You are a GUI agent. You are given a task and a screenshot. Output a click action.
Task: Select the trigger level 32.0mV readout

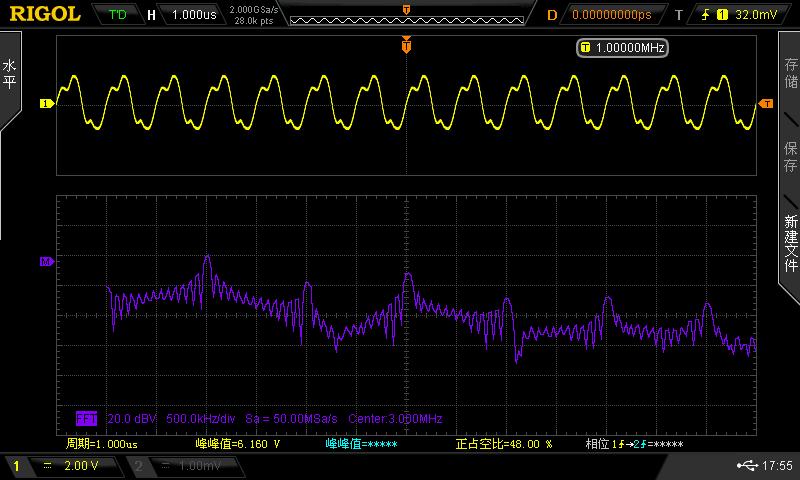pos(756,15)
